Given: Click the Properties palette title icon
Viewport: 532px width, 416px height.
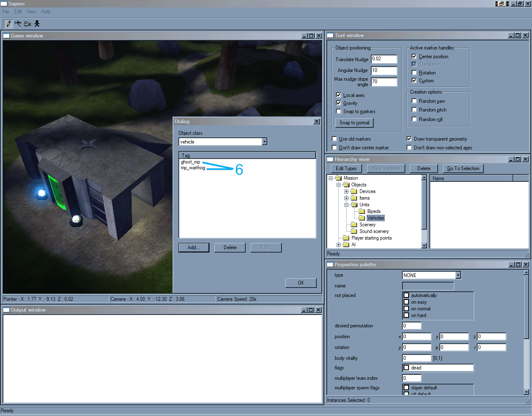Looking at the screenshot, I should (x=330, y=265).
